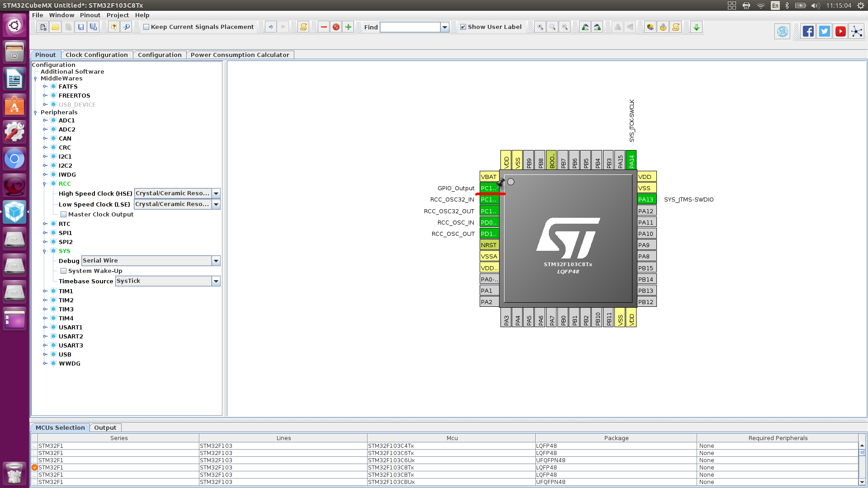Viewport: 868px width, 488px height.
Task: Click the MCU list scrollbar down arrow
Action: (862, 482)
